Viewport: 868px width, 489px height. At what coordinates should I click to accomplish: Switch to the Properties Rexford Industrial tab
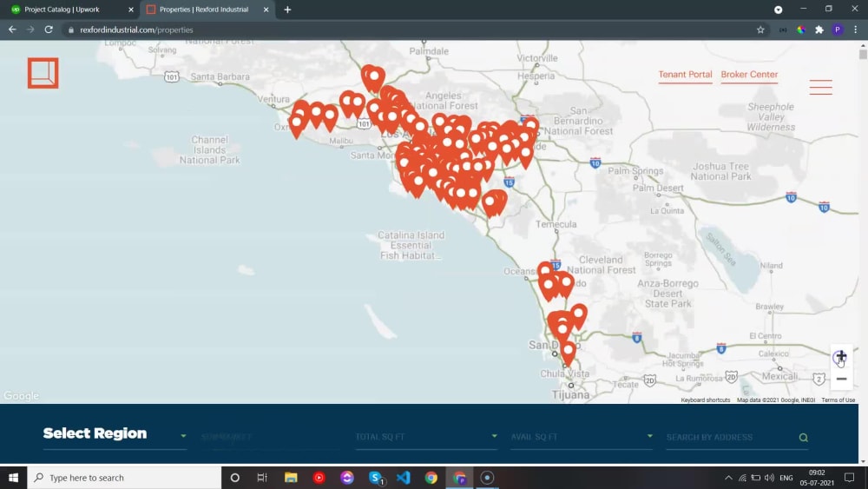point(207,10)
